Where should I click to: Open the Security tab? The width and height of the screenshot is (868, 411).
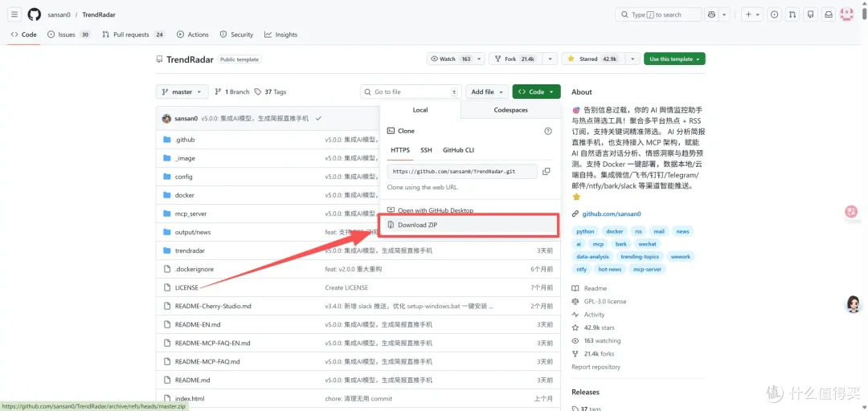click(x=236, y=35)
